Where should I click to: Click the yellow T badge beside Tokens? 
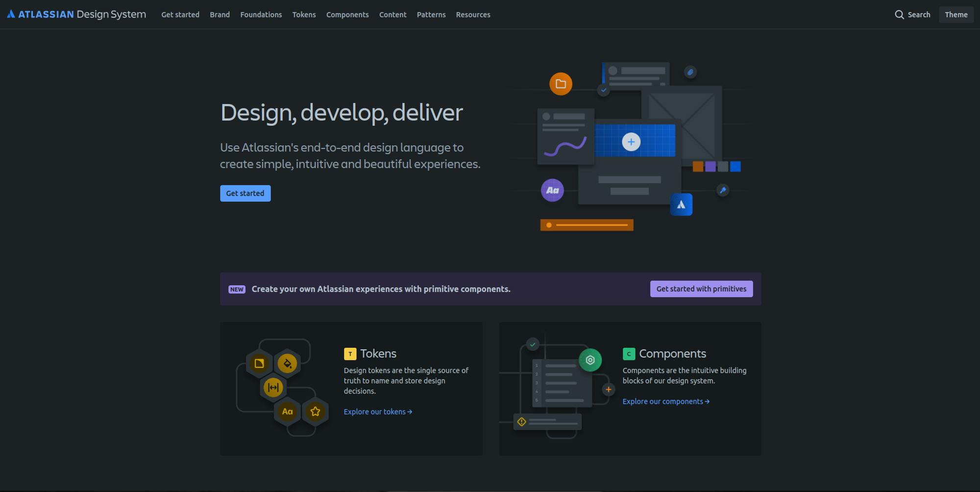[350, 354]
